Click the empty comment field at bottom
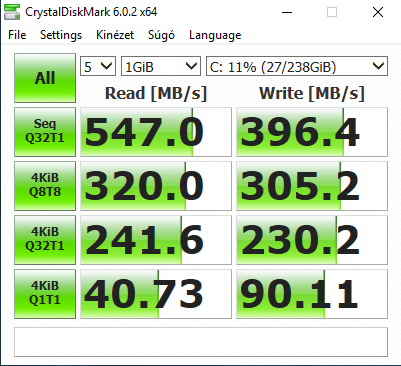The image size is (401, 366). pos(201,342)
